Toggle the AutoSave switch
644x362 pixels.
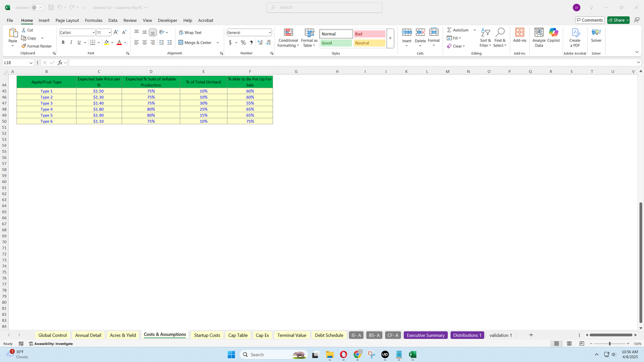point(37,8)
